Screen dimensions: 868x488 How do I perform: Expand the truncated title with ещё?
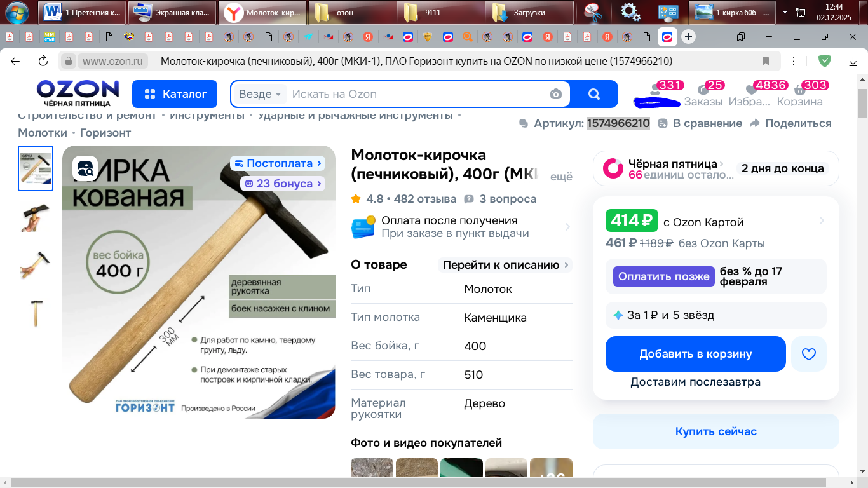560,177
